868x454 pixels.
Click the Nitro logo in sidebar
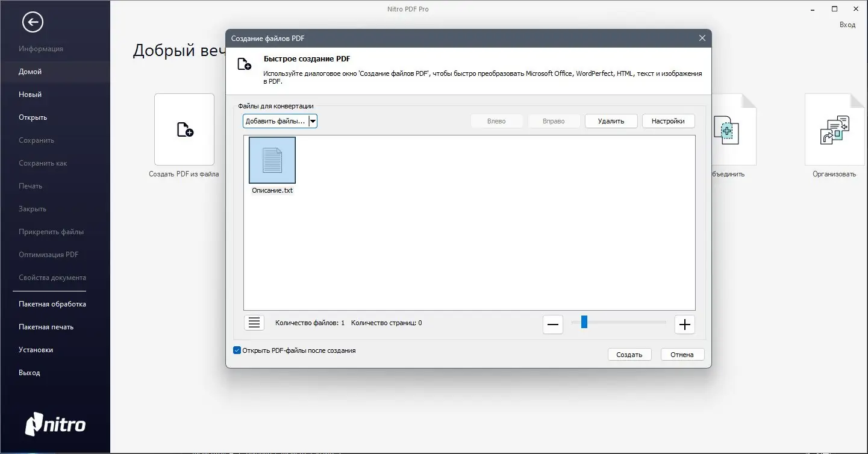[x=55, y=424]
